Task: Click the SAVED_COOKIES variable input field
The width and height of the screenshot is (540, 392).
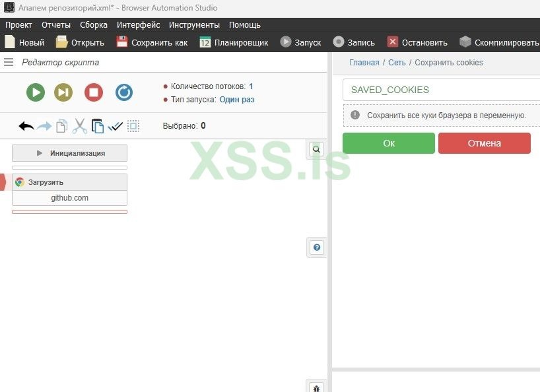Action: tap(441, 90)
